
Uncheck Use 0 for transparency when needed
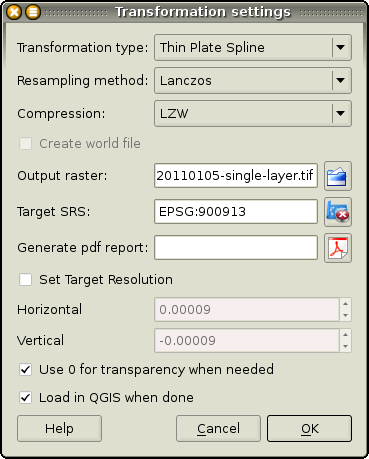(x=26, y=370)
